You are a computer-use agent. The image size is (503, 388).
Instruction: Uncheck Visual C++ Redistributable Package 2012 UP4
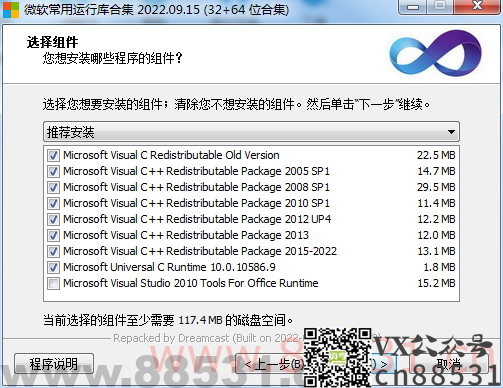(53, 219)
